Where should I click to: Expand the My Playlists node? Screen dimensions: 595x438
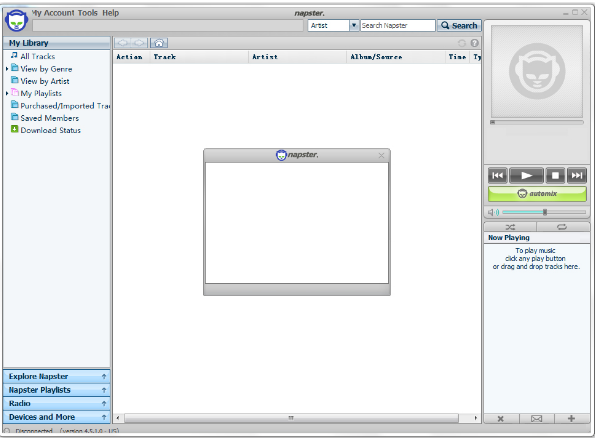pos(7,93)
